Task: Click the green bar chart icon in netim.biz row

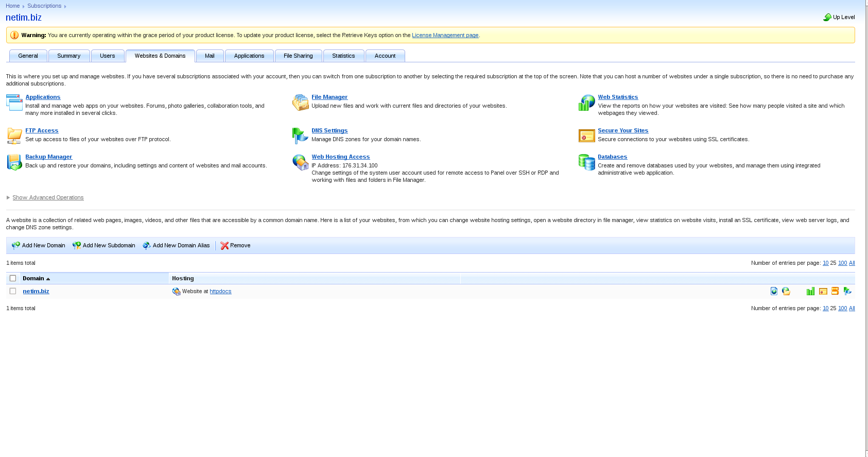Action: (810, 291)
